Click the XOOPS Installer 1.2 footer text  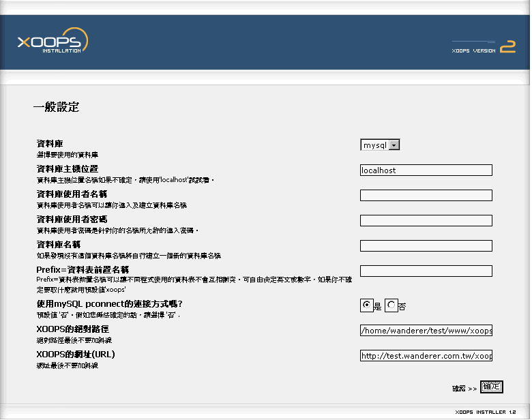pos(484,412)
